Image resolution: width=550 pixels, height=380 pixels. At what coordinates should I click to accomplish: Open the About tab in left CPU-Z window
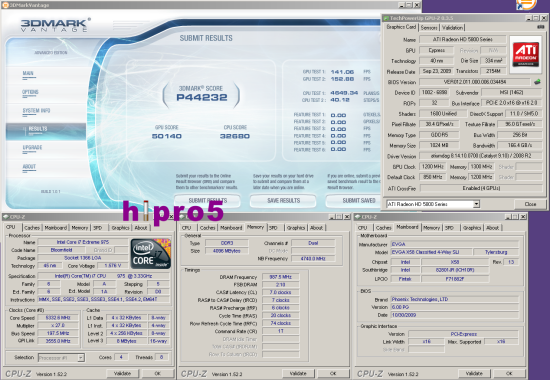[x=141, y=228]
